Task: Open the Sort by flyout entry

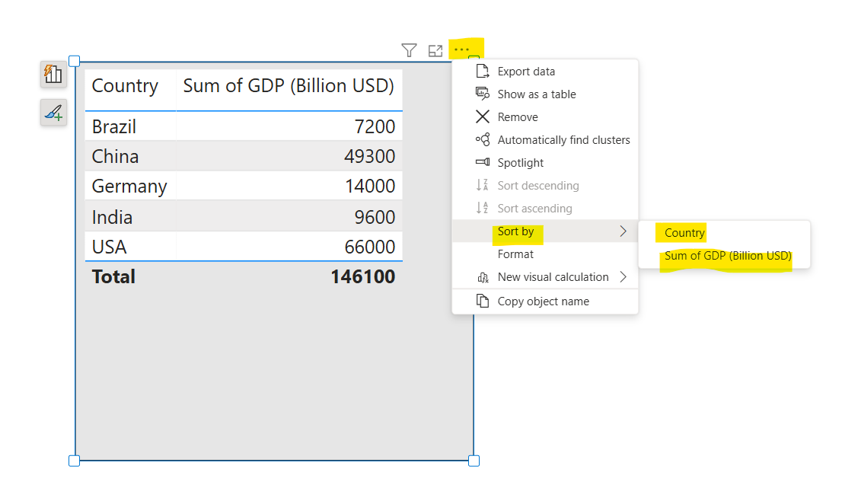Action: click(x=516, y=231)
